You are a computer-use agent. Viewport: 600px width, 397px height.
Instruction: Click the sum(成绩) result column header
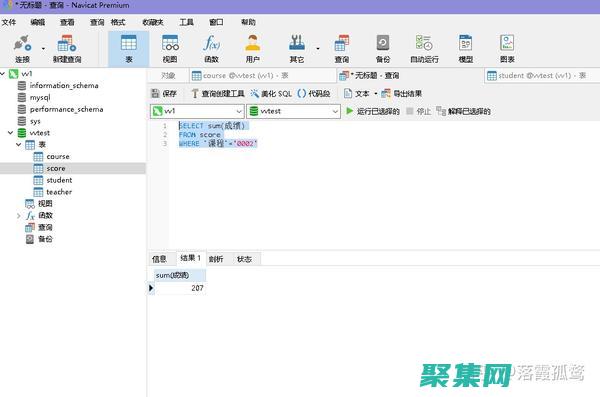coord(180,275)
